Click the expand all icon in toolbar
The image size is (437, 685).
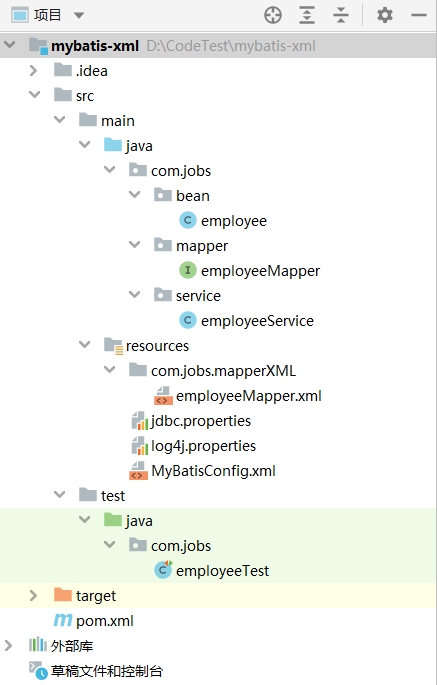point(307,15)
